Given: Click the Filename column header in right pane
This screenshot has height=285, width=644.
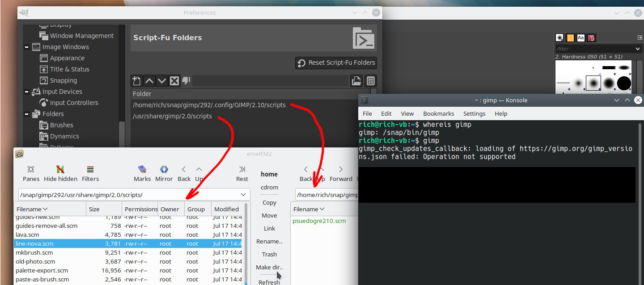Looking at the screenshot, I should pyautogui.click(x=325, y=209).
